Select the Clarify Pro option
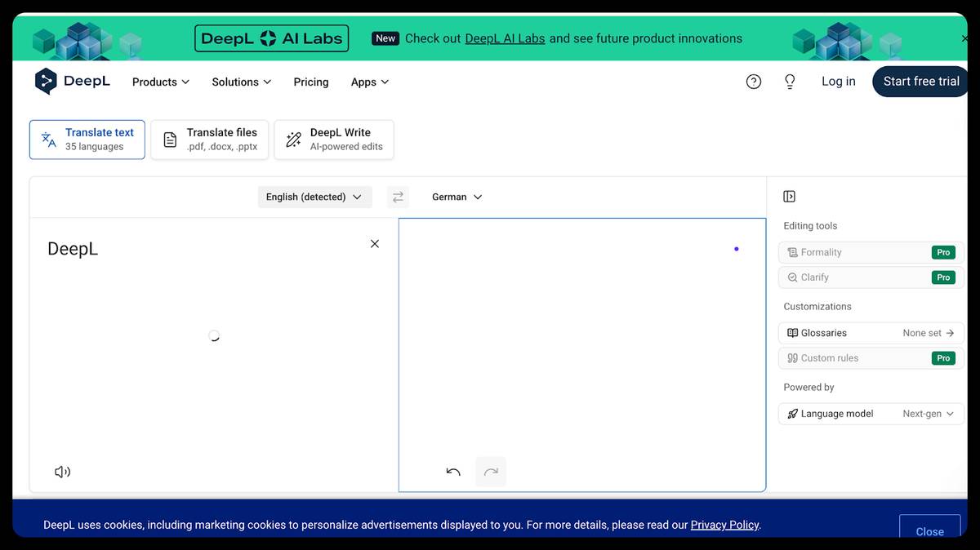980x550 pixels. 943,277
